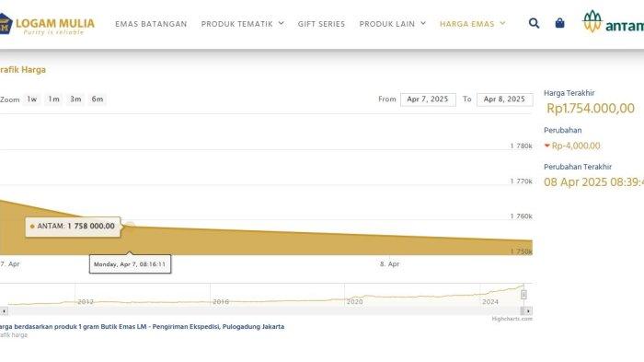The width and height of the screenshot is (644, 362).
Task: Click the 8. Apr axis label
Action: point(389,264)
